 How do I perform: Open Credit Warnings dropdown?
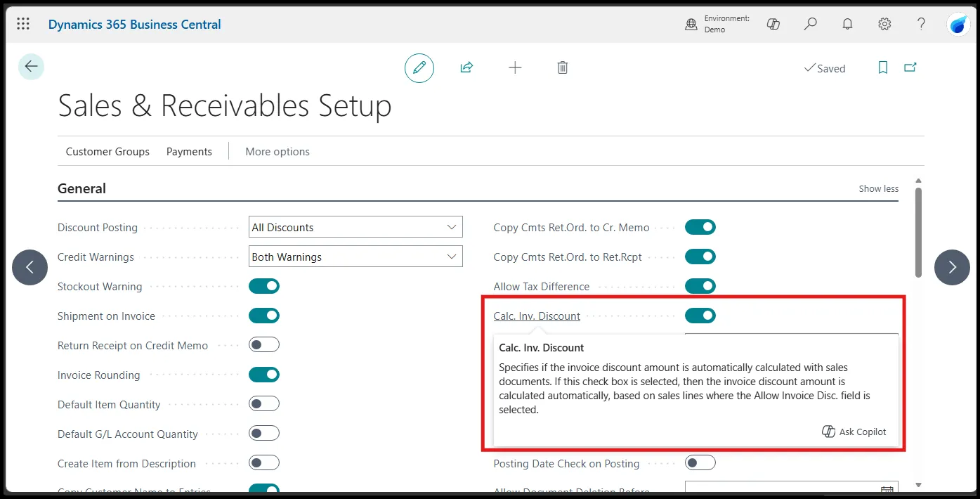point(355,257)
